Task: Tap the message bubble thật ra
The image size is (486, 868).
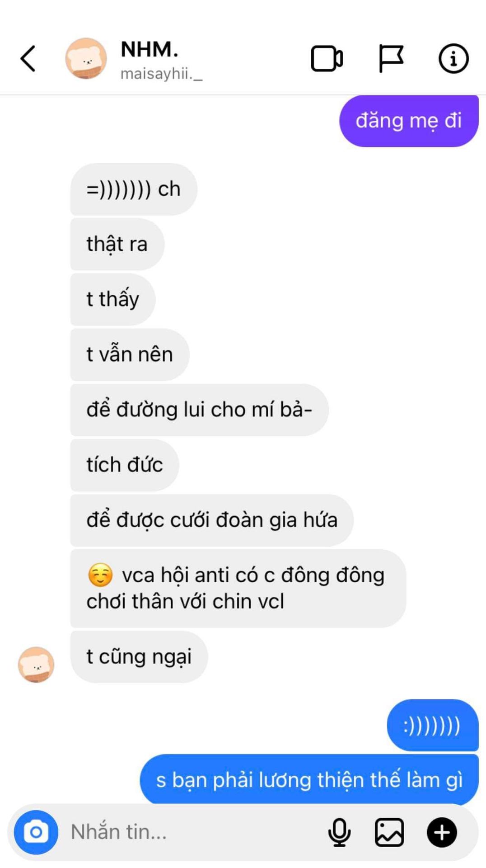Action: 117,244
